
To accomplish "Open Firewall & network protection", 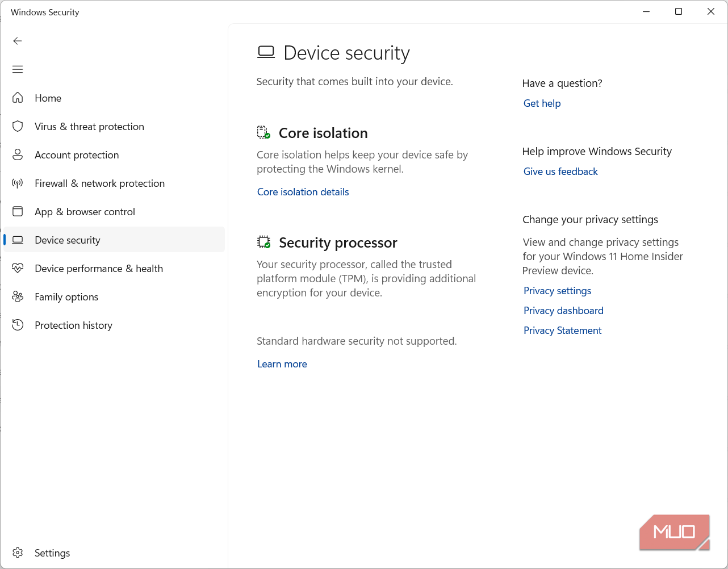I will click(99, 183).
